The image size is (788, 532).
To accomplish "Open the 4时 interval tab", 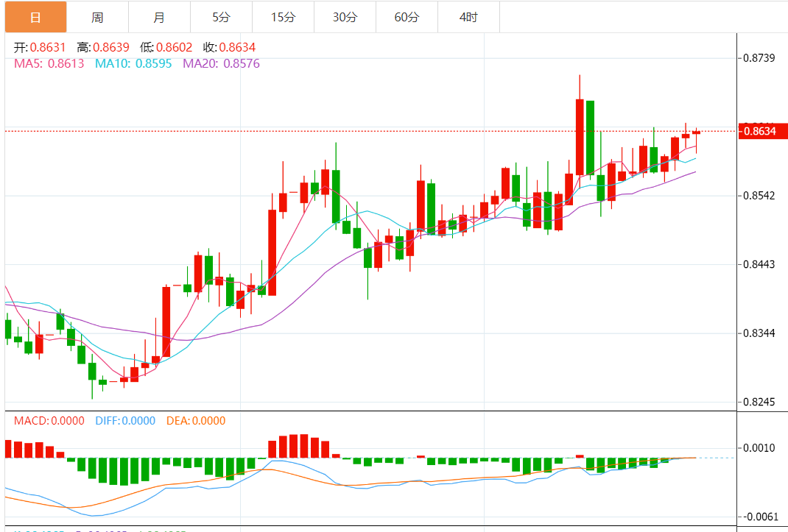I will pos(468,17).
